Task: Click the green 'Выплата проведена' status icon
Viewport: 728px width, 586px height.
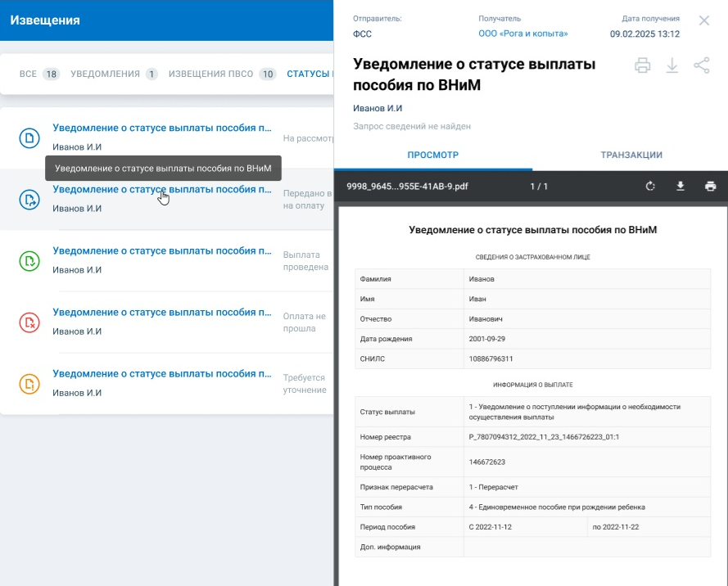Action: pyautogui.click(x=29, y=261)
